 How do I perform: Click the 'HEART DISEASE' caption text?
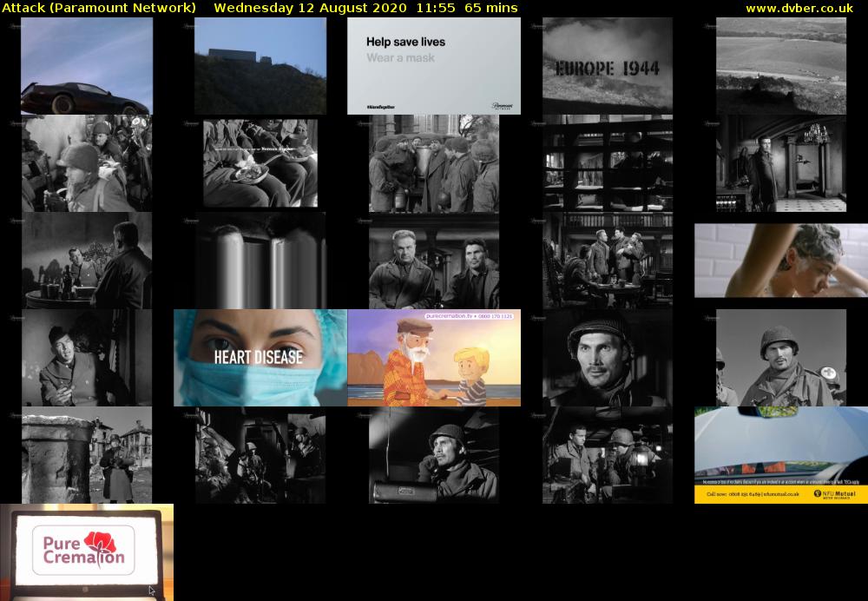[x=259, y=357]
